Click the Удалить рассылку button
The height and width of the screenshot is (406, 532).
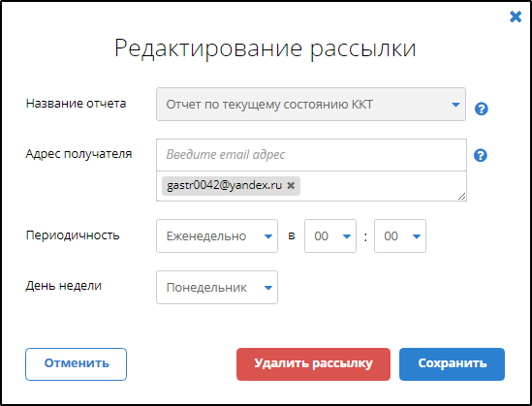click(313, 364)
